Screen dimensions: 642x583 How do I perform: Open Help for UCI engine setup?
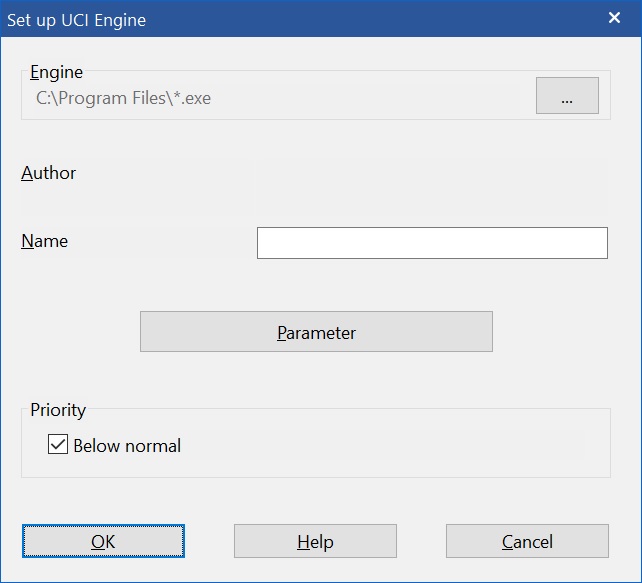315,541
